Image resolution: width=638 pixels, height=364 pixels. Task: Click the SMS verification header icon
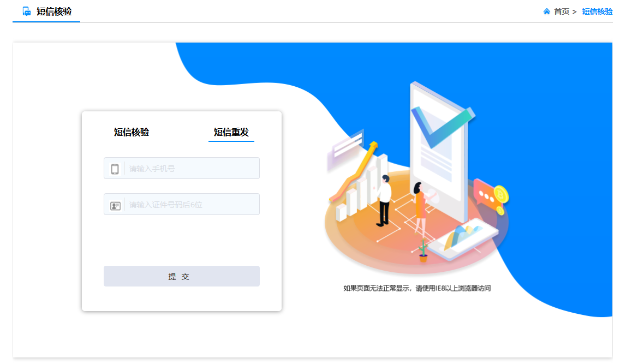[26, 11]
